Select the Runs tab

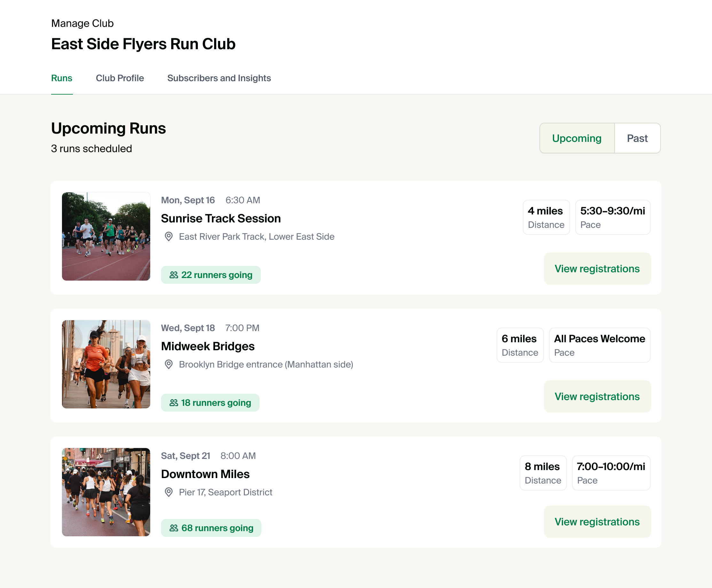click(62, 78)
